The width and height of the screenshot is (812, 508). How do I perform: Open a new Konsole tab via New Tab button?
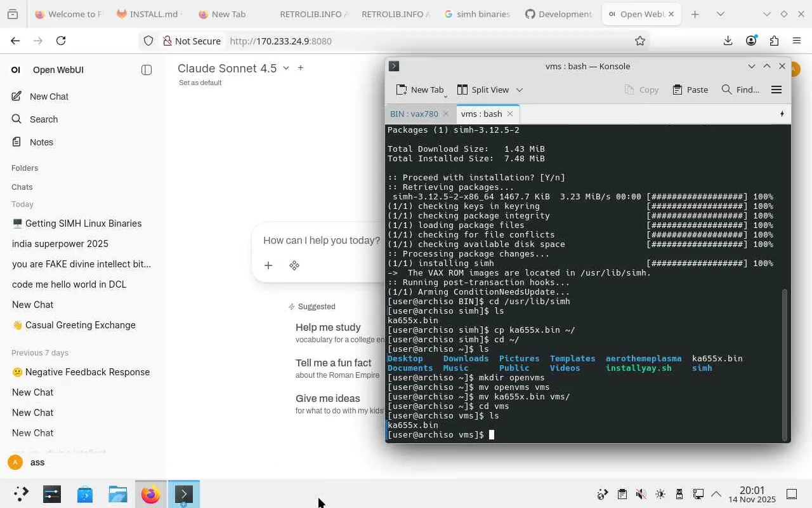pos(420,90)
